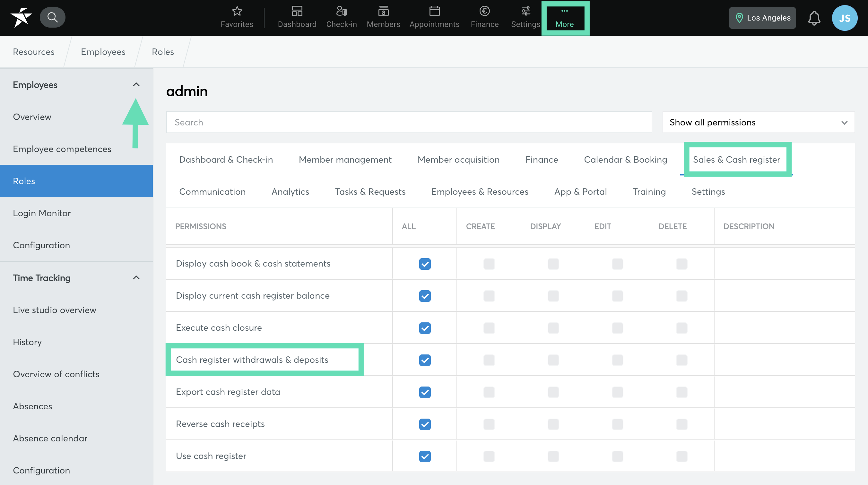Switch to Calendar & Booking tab
Screen dimensions: 868x485
(x=625, y=159)
